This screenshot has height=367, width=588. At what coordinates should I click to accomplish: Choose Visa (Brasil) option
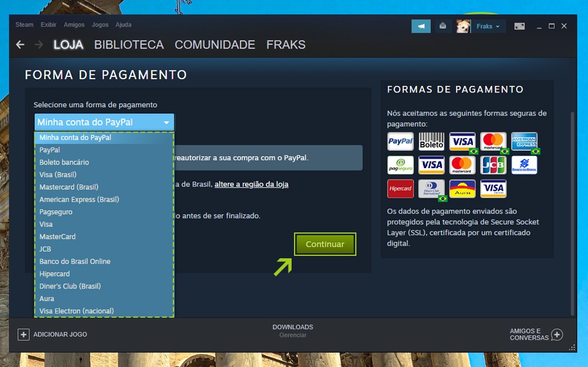(104, 175)
